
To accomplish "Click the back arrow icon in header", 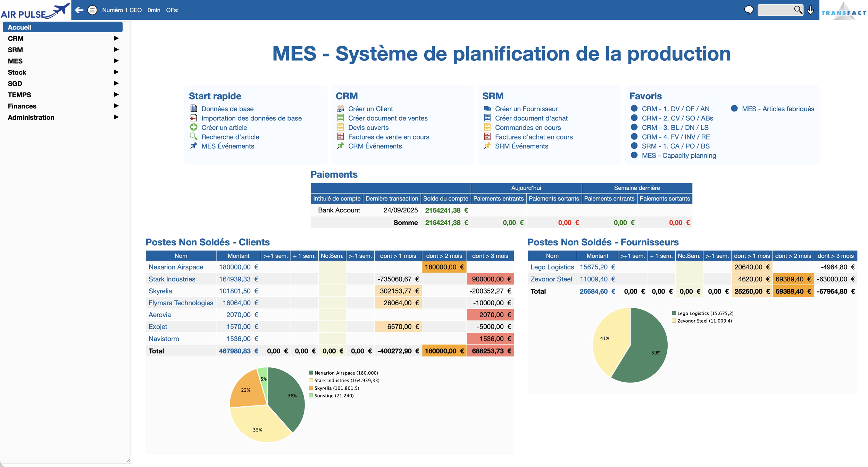I will (79, 10).
